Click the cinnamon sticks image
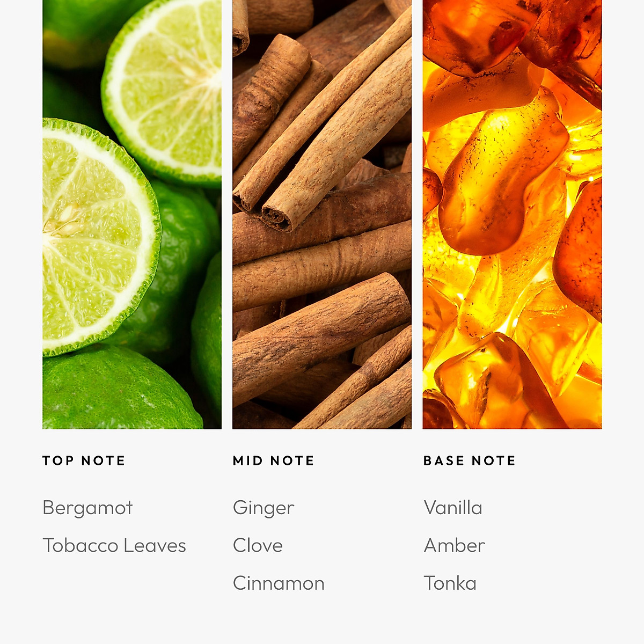The height and width of the screenshot is (644, 644). 322,214
